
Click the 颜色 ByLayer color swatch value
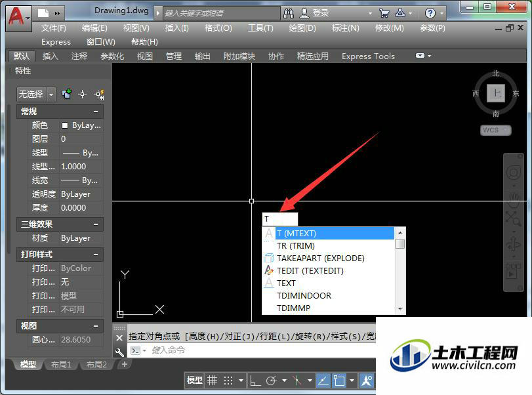[81, 125]
